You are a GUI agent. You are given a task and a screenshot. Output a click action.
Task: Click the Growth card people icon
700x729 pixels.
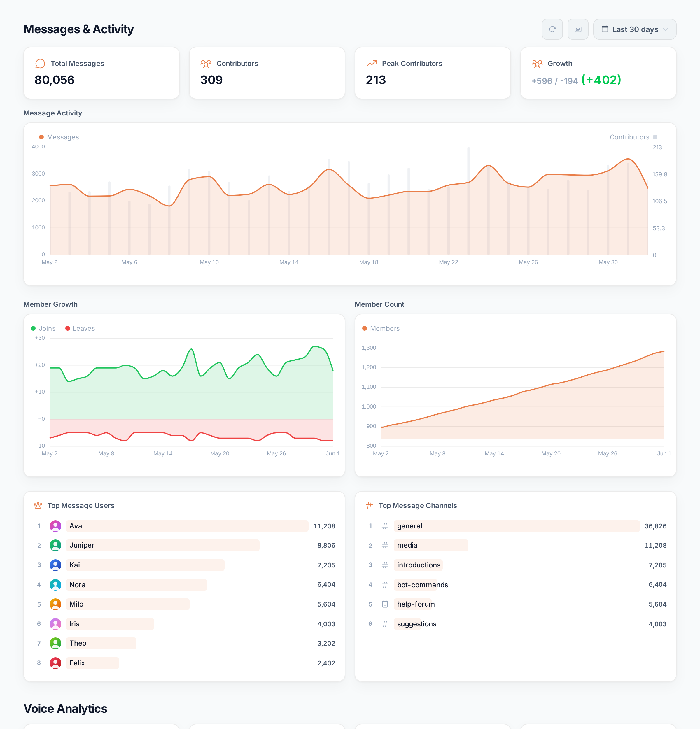click(x=537, y=64)
